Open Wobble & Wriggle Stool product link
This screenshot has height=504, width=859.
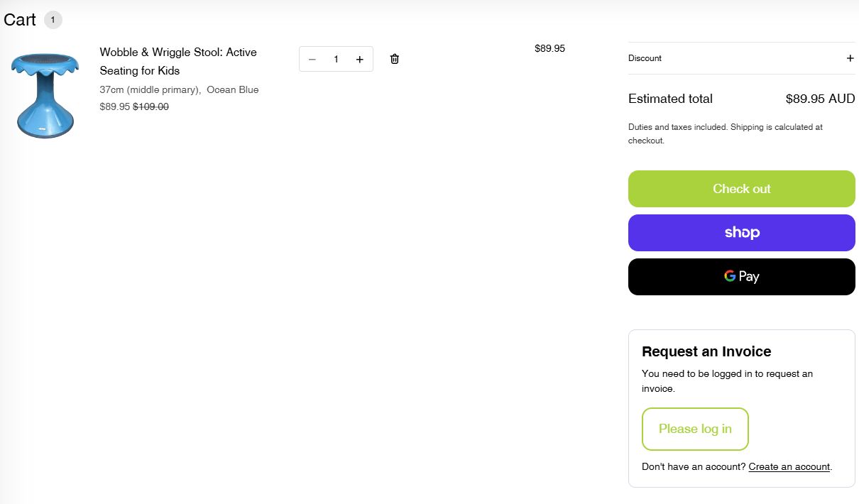click(x=178, y=61)
